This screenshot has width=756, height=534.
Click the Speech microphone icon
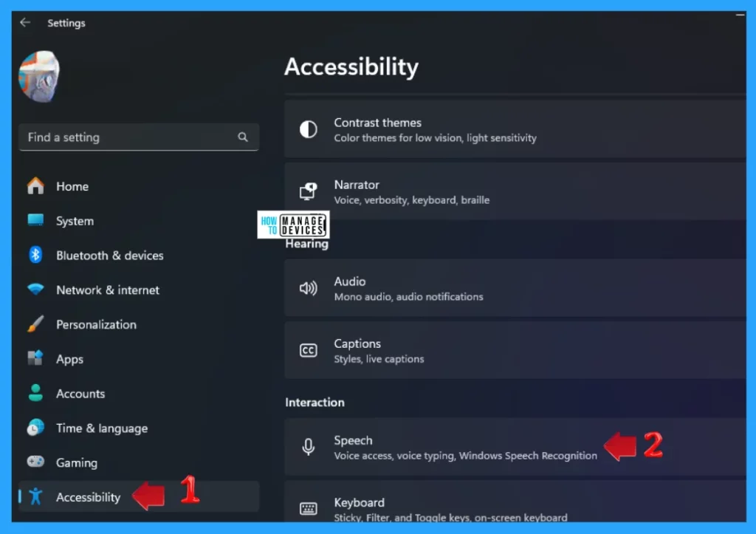tap(308, 447)
